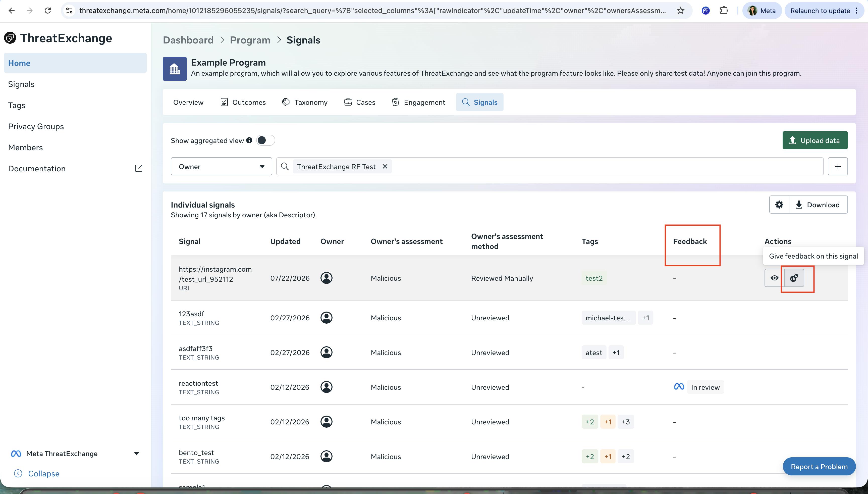Image resolution: width=868 pixels, height=494 pixels.
Task: Click owner avatar in reactiontest row
Action: [327, 387]
